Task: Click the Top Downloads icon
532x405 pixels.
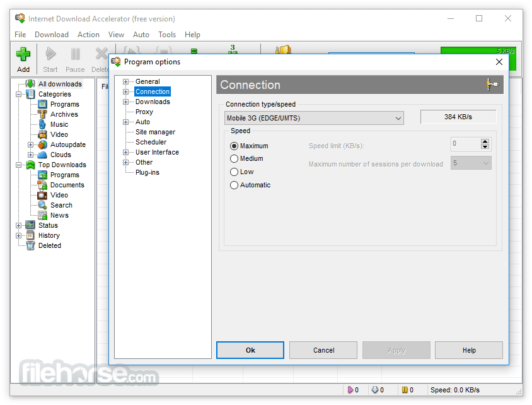Action: (30, 165)
